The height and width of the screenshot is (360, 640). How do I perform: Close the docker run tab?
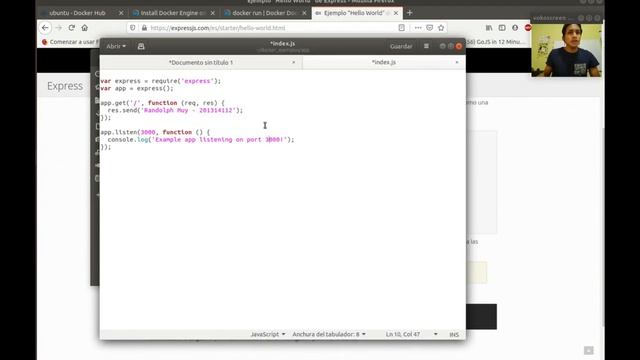[304, 13]
